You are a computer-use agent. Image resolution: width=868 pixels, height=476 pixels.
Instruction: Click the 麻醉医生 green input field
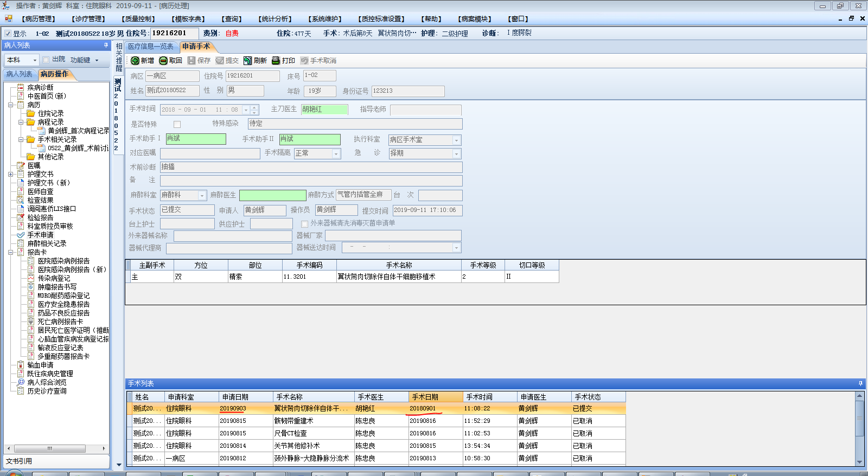point(272,195)
